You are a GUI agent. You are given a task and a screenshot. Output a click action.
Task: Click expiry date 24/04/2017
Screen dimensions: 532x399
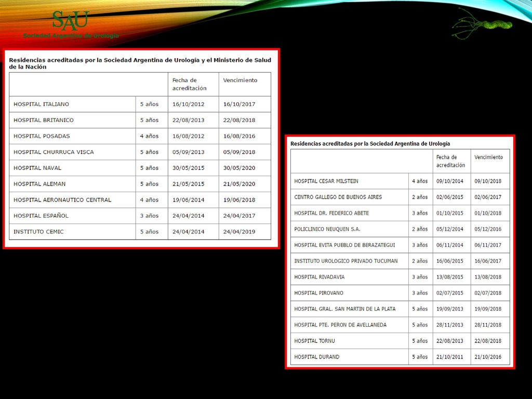[239, 216]
